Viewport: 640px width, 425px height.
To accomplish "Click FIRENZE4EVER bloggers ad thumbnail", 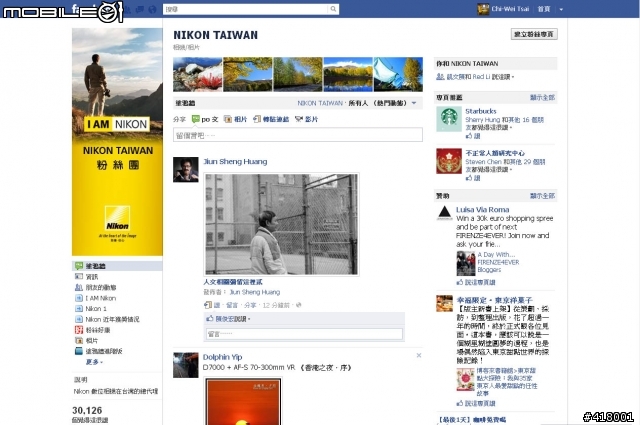I will coord(466,264).
